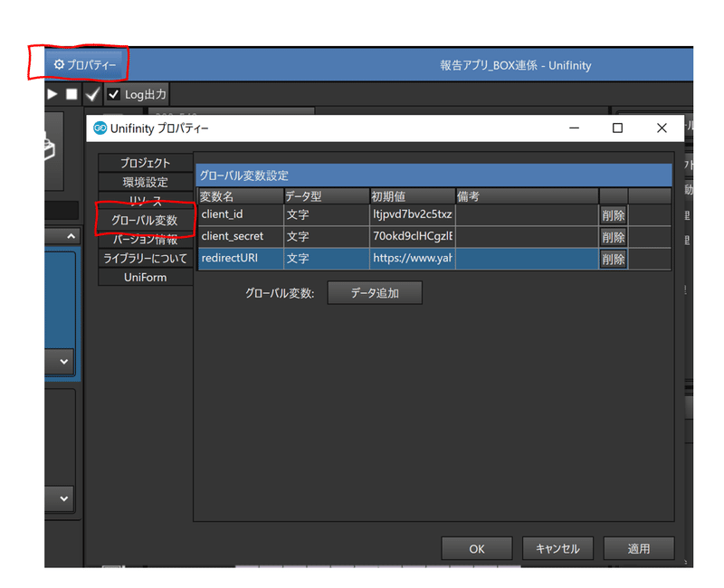Open the バージョン情報 tab
The image size is (724, 588).
tap(146, 239)
